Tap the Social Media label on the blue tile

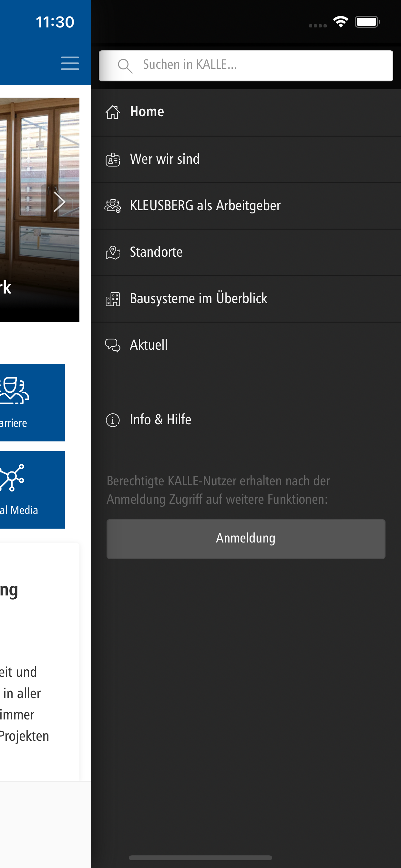click(19, 510)
